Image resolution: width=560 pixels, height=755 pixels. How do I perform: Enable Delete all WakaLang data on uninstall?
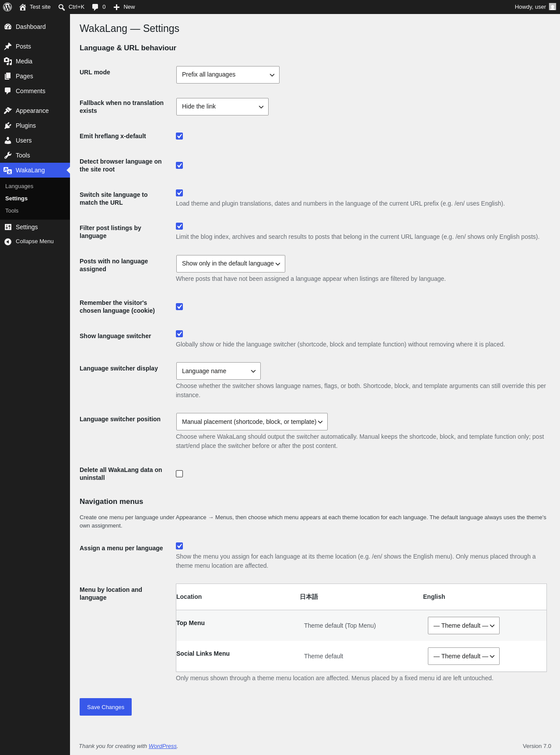click(179, 474)
